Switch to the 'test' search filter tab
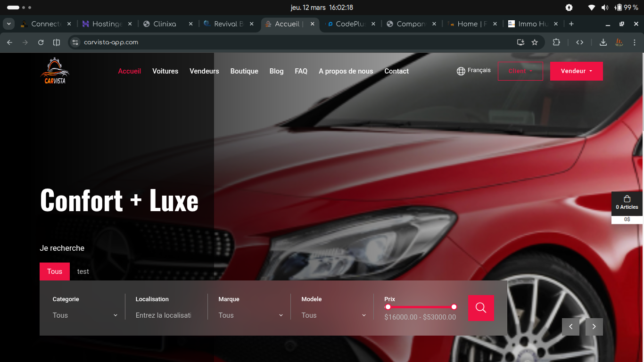The height and width of the screenshot is (362, 644). 83,271
